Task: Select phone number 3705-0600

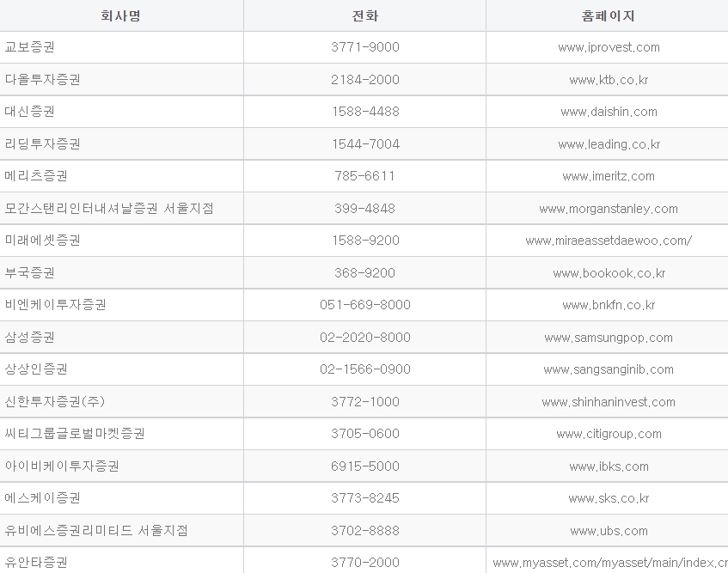Action: point(365,434)
